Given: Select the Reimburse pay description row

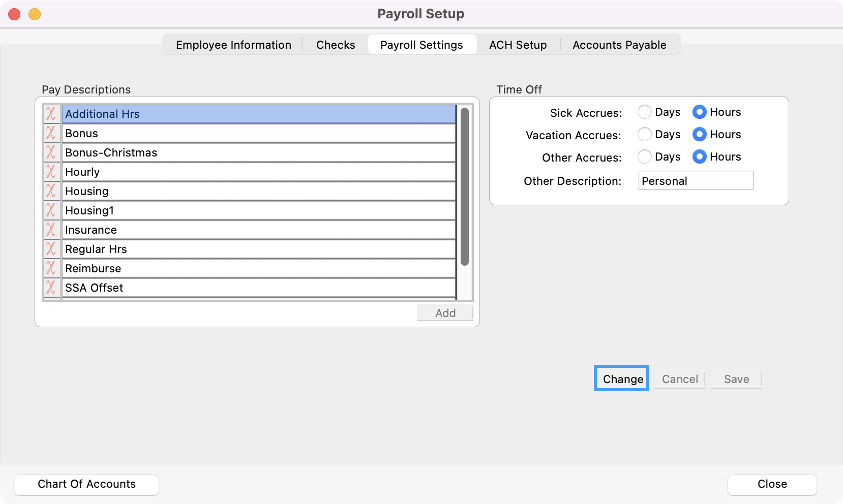Looking at the screenshot, I should pyautogui.click(x=258, y=268).
